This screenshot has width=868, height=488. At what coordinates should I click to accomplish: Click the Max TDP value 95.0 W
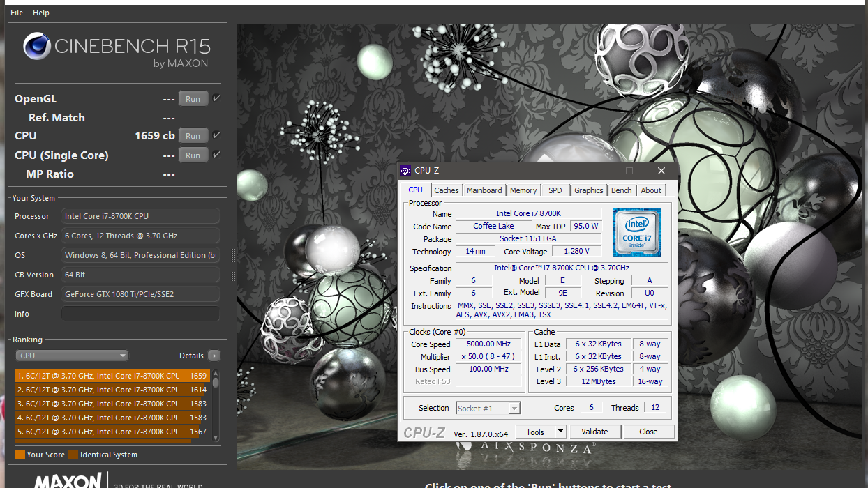coord(586,226)
